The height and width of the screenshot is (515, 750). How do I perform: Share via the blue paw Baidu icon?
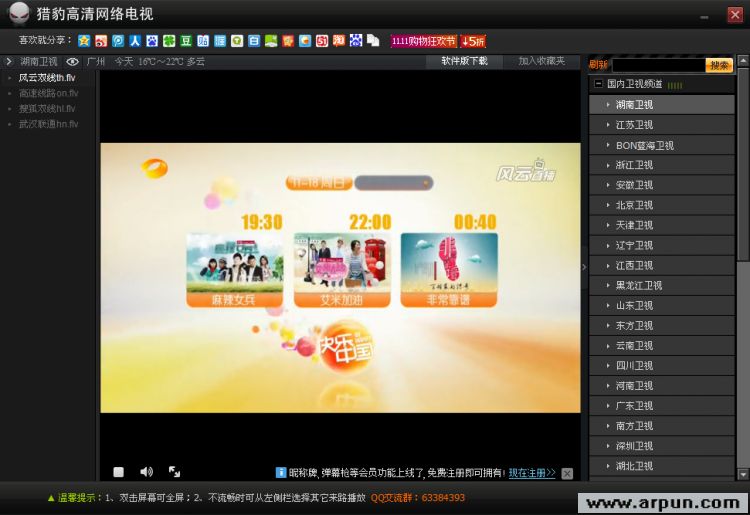pyautogui.click(x=152, y=41)
